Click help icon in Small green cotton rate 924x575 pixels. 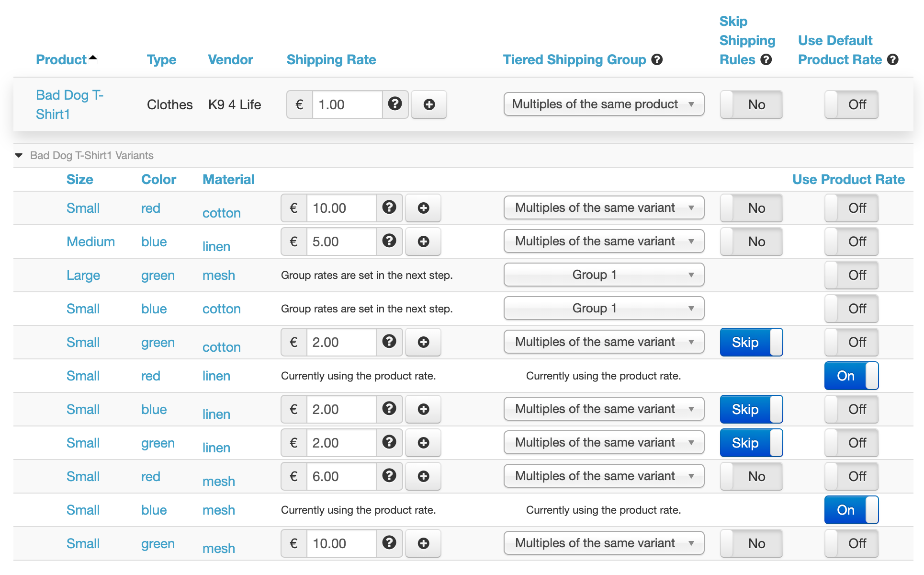click(389, 342)
